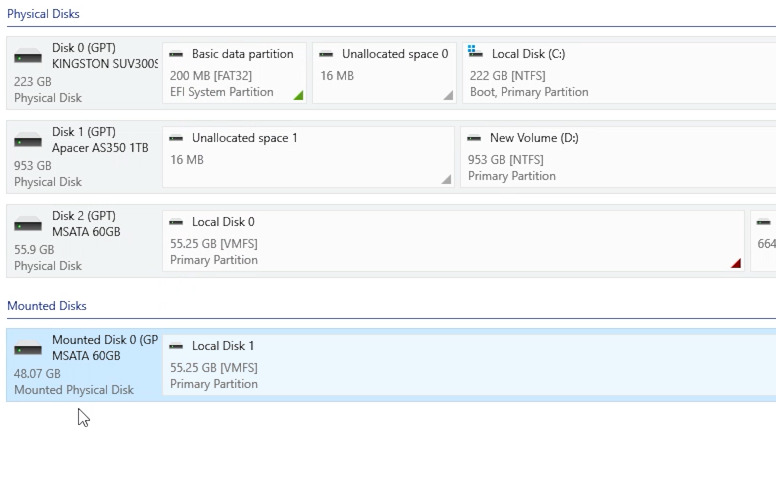Click '55.25 GB [VMFS]' under Local Disk 0
776x483 pixels.
[214, 244]
